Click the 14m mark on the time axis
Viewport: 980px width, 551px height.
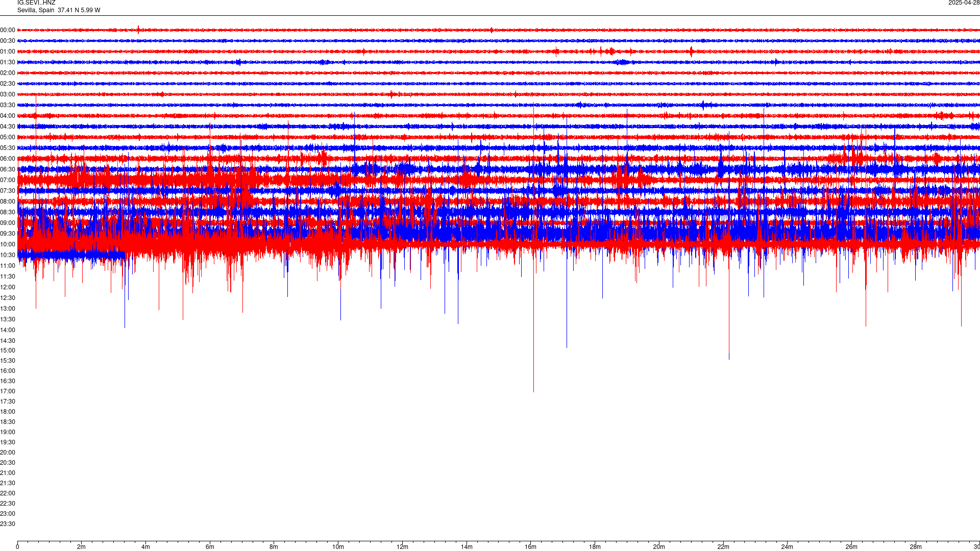(x=467, y=547)
